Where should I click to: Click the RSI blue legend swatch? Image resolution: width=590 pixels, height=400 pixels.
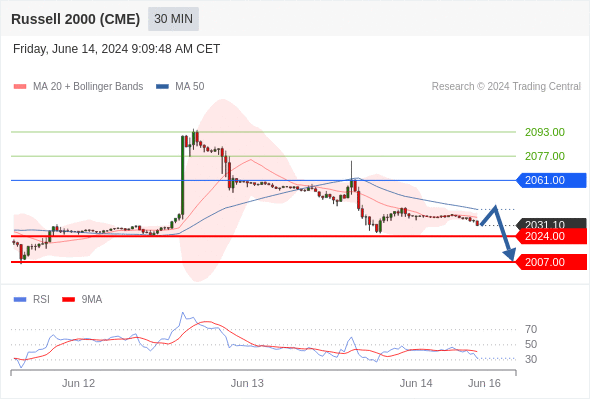pos(20,300)
